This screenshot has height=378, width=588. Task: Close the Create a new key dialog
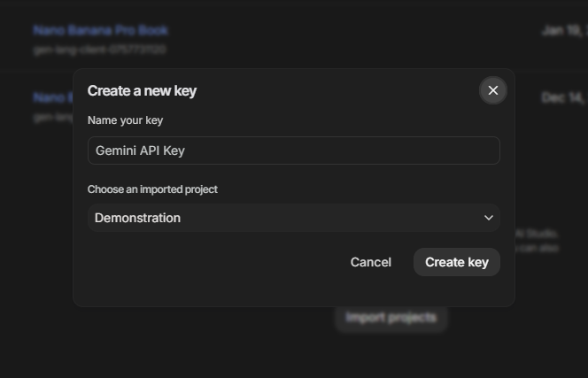493,90
